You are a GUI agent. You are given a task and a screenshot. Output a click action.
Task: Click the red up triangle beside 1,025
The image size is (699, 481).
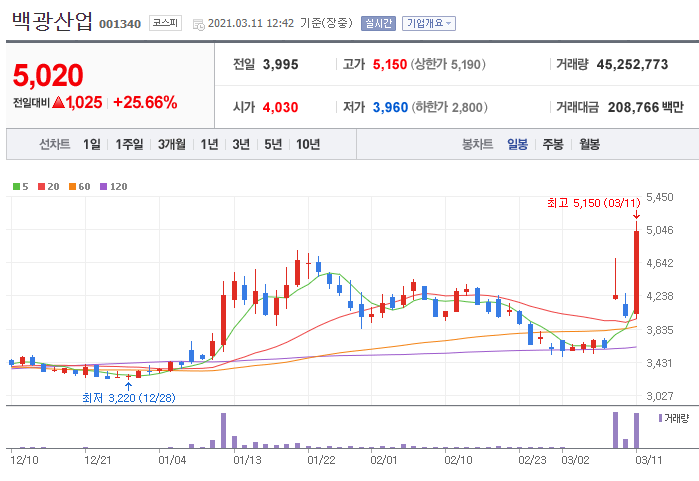[58, 102]
